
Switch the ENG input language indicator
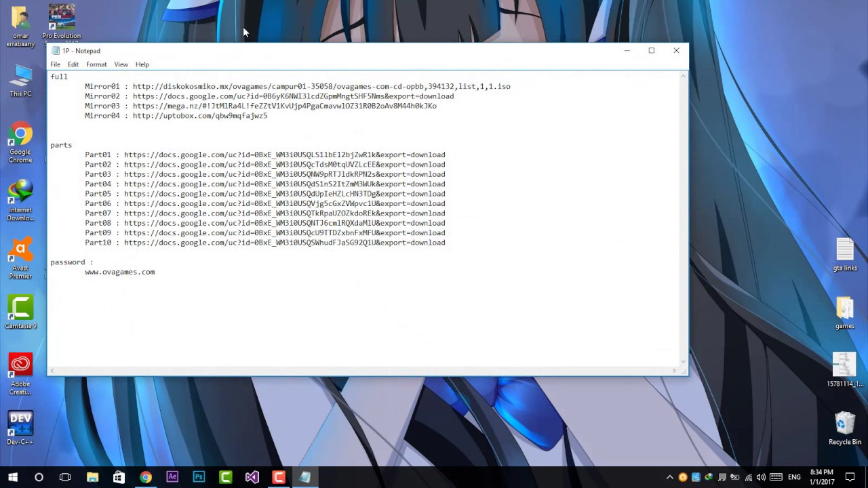click(794, 477)
